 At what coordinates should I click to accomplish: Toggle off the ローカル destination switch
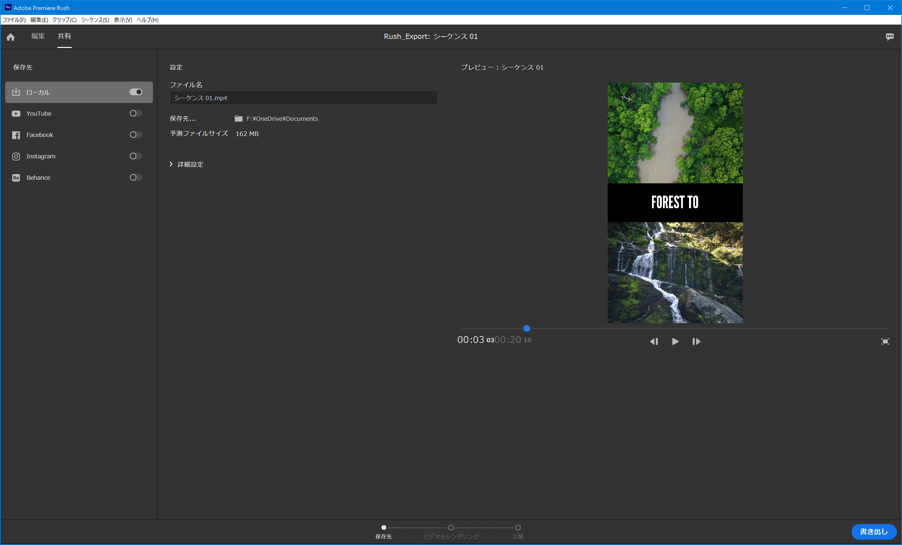click(136, 92)
